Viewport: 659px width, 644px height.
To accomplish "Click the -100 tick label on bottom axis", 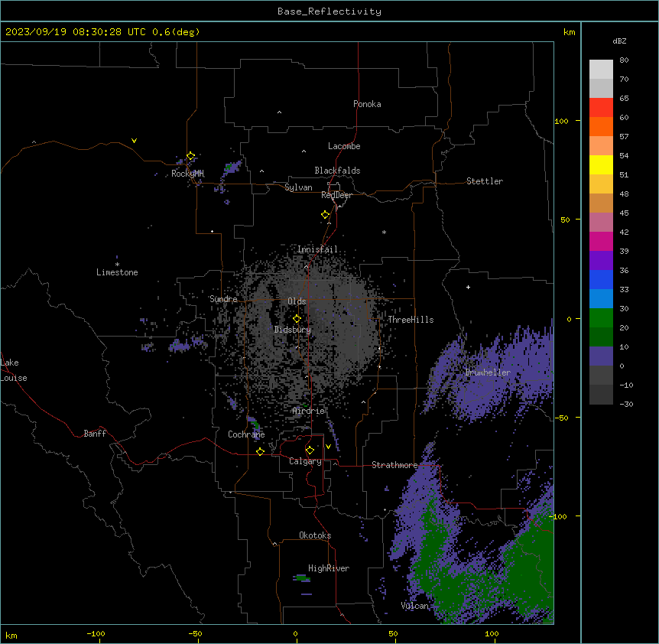I will click(96, 633).
